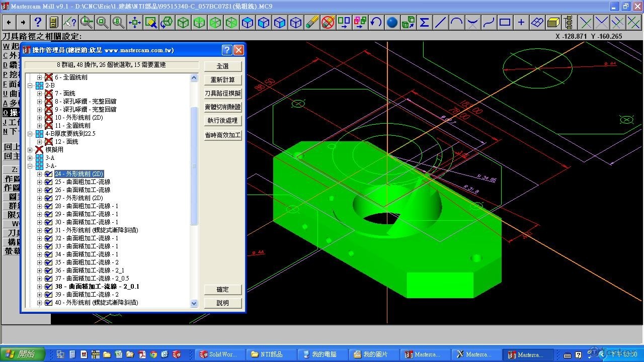Click the operation list scrollbar down arrow
This screenshot has height=362, width=644.
pos(194,303)
